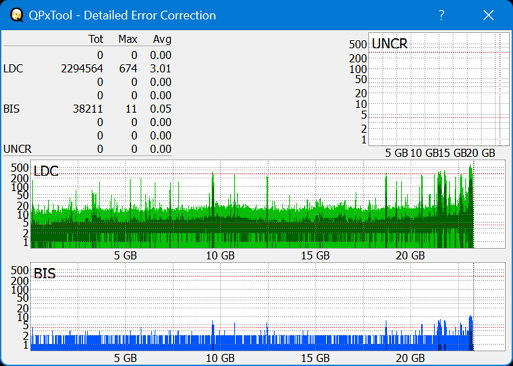Click the LDC error graph
513x366 pixels.
268,204
